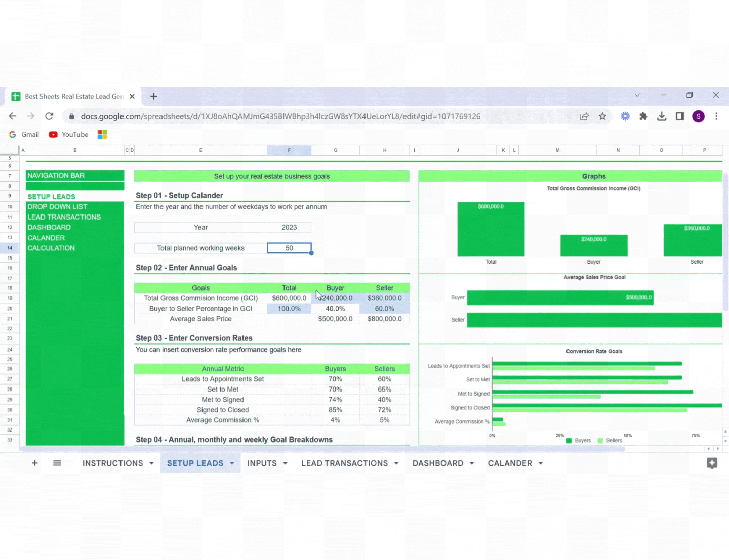
Task: Bookmark this page with star icon
Action: click(x=602, y=116)
